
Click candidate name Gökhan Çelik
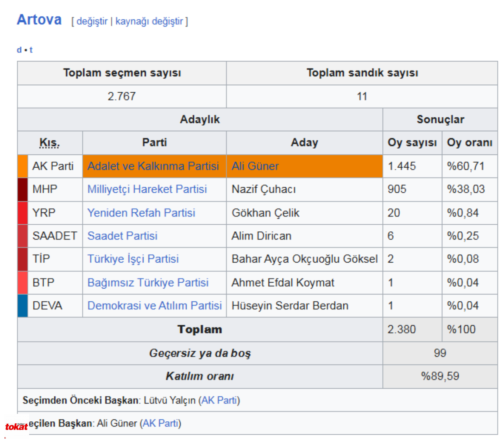point(265,213)
